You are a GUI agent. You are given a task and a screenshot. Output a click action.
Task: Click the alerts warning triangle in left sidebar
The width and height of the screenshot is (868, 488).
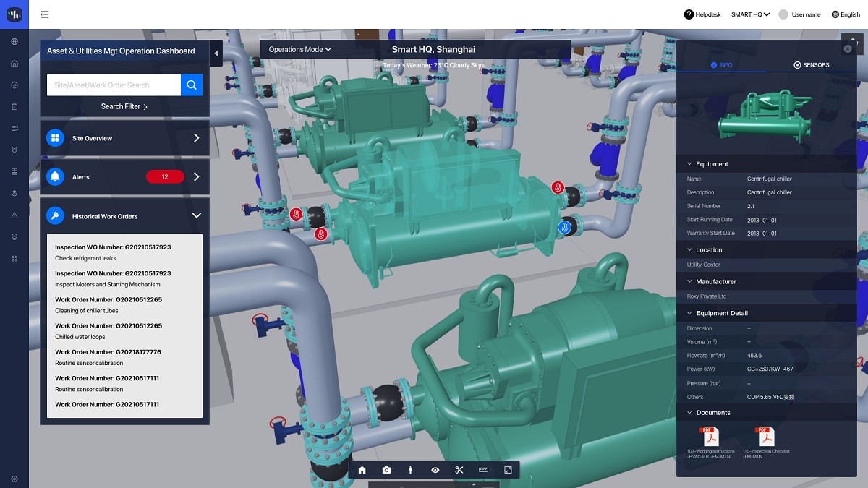14,215
